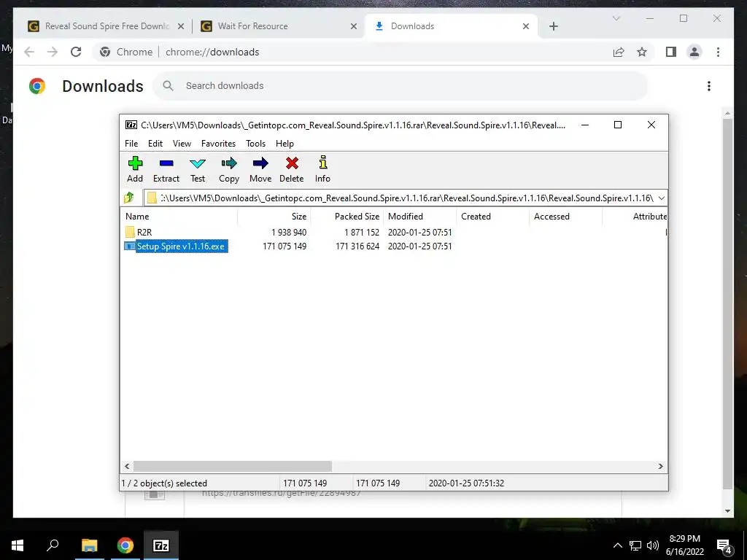Viewport: 747px width, 560px height.
Task: Click the 7-Zip taskbar icon
Action: pos(161,545)
